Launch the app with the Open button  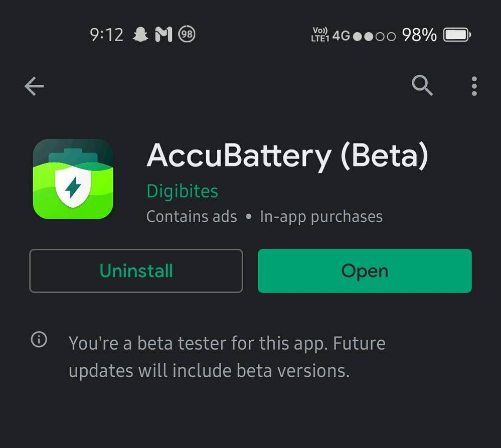[365, 270]
